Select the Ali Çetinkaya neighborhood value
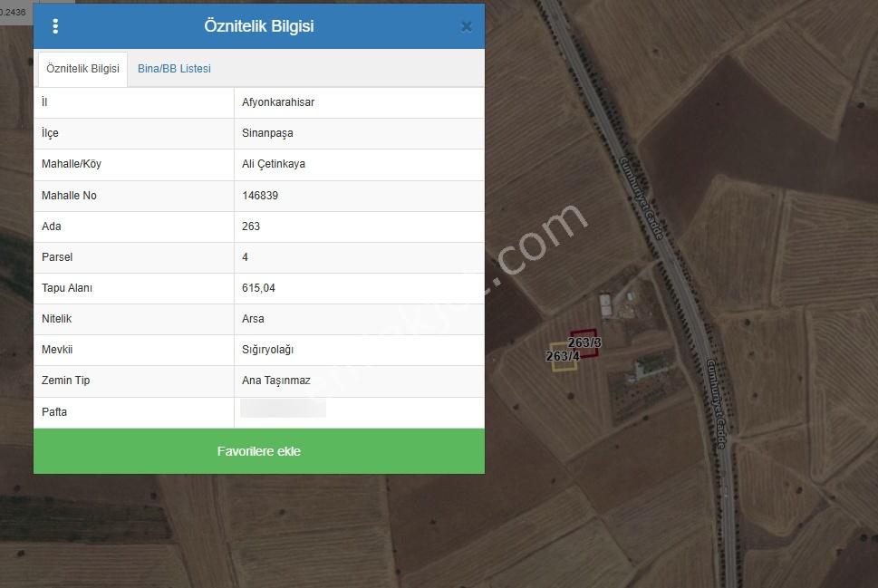The height and width of the screenshot is (588, 878). point(274,164)
